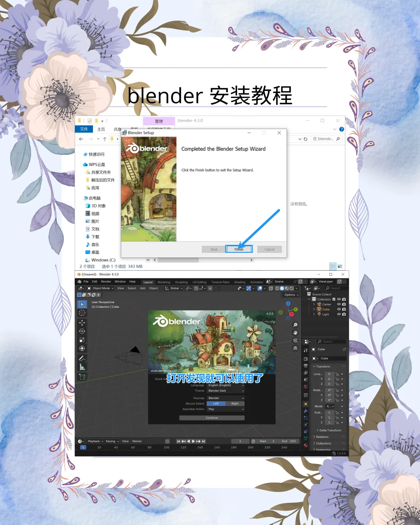Viewport: 420px width, 525px height.
Task: Switch perspective/orthographic grid gizmo
Action: click(295, 348)
